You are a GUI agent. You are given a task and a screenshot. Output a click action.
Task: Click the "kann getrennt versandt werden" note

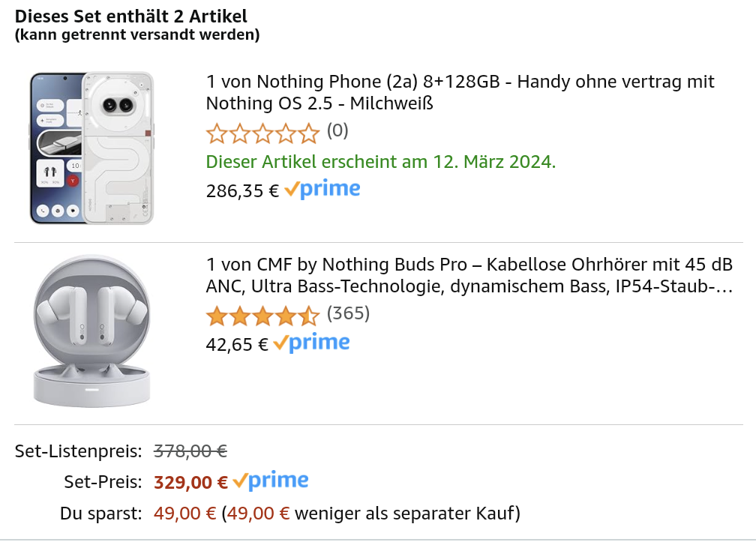click(137, 34)
